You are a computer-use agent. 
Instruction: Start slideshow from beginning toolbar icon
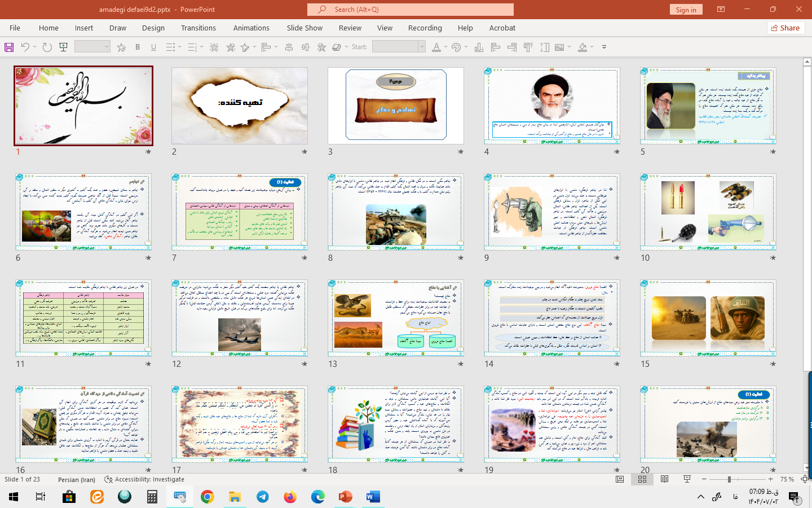[64, 47]
